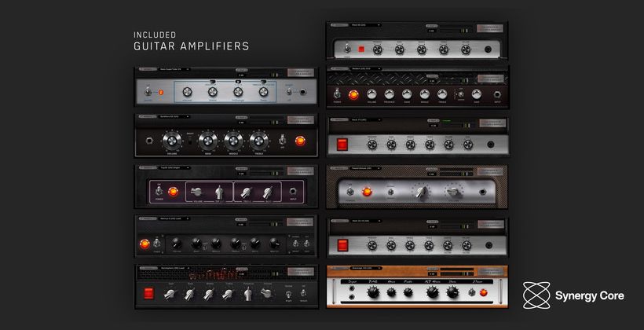Click Gain knob on tube-glow amp

point(170,294)
